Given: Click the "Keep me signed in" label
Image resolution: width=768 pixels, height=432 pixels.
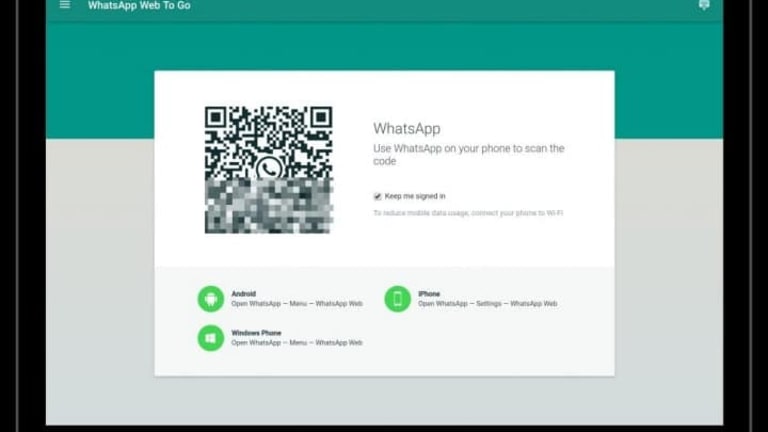Looking at the screenshot, I should (x=415, y=196).
